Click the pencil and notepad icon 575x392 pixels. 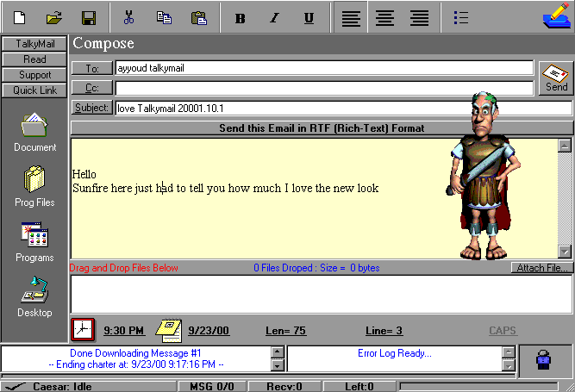click(x=557, y=16)
